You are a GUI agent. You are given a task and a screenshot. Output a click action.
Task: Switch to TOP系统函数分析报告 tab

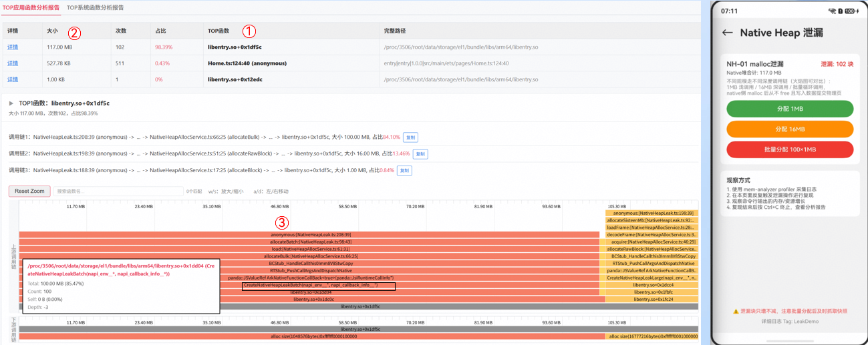click(x=95, y=8)
